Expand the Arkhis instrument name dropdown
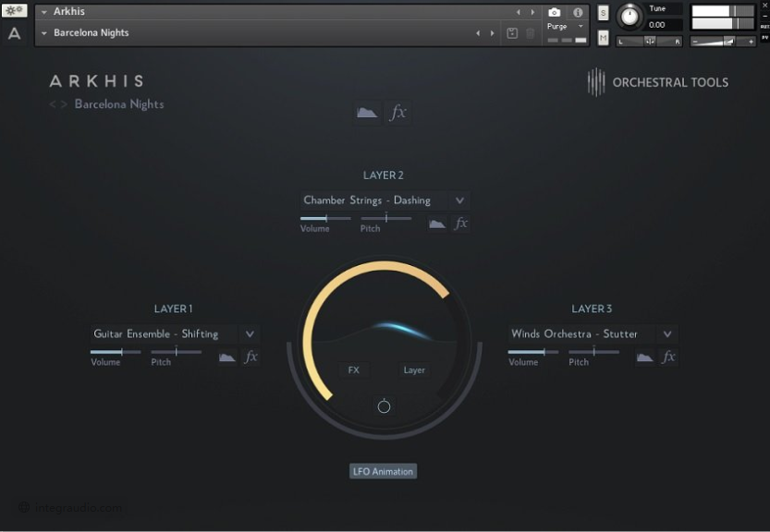Screen dimensions: 770x532 pyautogui.click(x=44, y=12)
